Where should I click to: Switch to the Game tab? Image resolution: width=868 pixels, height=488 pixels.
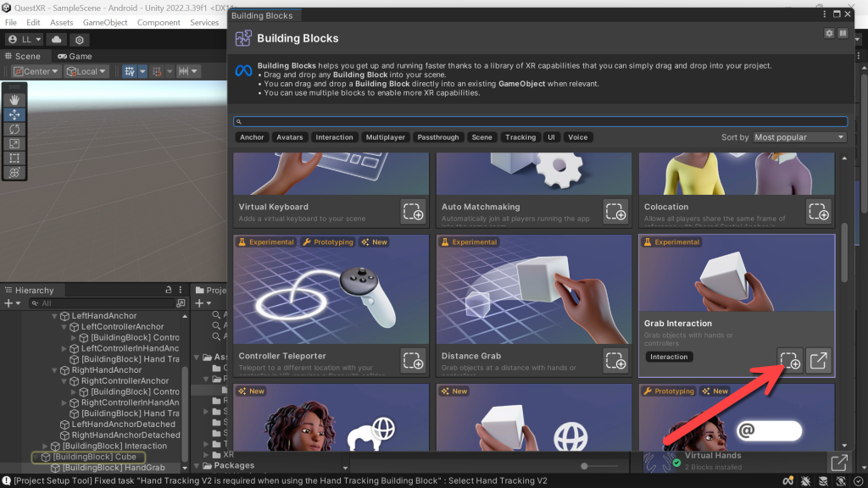75,57
